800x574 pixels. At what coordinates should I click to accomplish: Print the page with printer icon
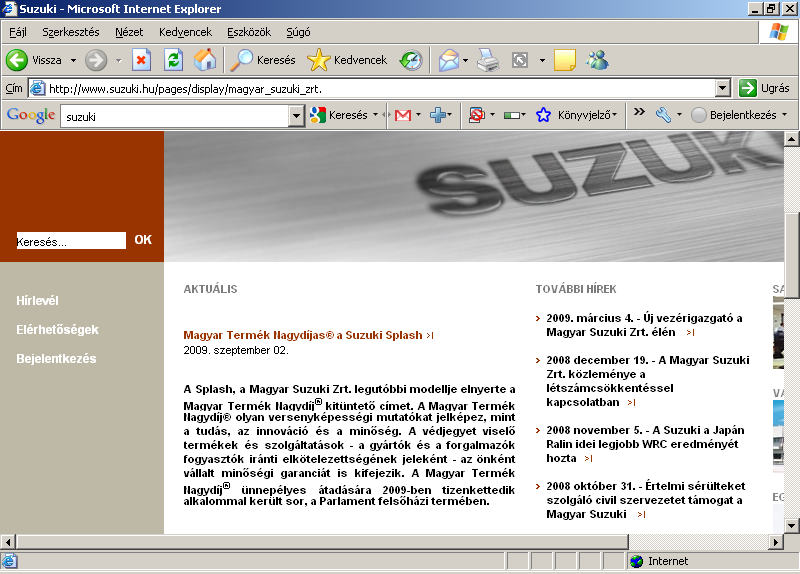(488, 60)
